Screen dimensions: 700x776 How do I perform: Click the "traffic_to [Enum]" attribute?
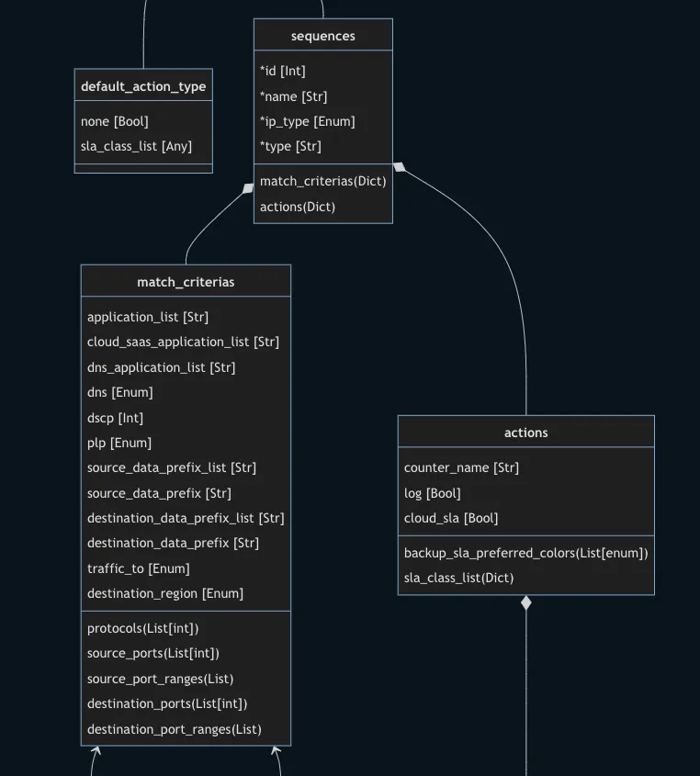coord(139,568)
